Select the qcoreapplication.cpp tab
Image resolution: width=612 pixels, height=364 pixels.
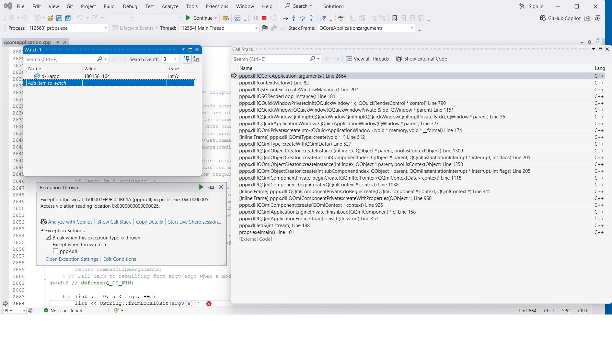(x=28, y=42)
